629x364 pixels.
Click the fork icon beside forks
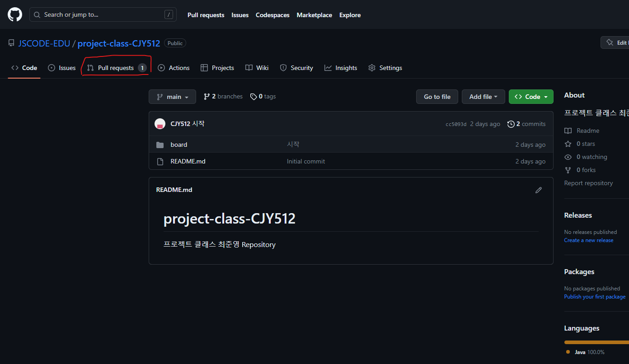568,170
